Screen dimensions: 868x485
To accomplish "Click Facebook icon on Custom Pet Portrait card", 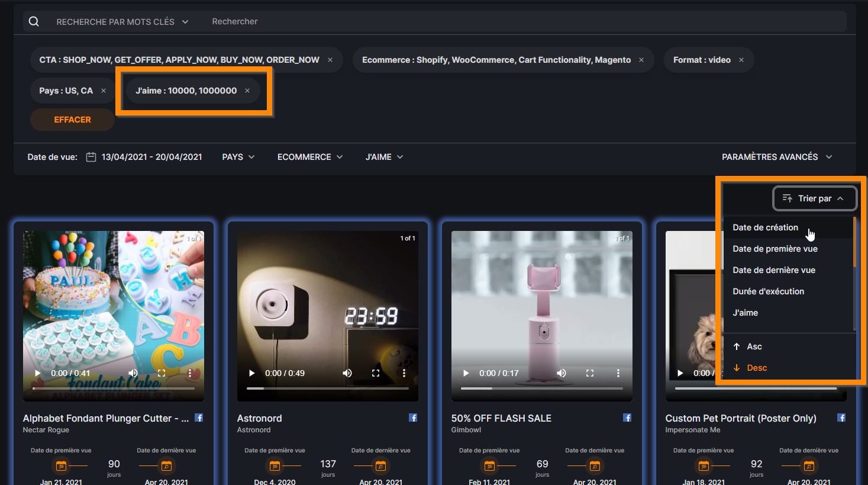I will [841, 417].
